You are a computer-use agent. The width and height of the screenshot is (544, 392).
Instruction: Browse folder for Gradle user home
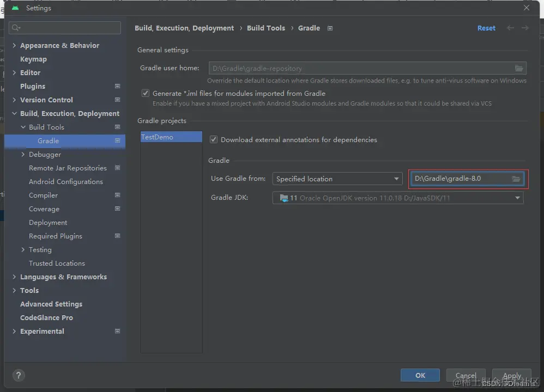[x=519, y=68]
